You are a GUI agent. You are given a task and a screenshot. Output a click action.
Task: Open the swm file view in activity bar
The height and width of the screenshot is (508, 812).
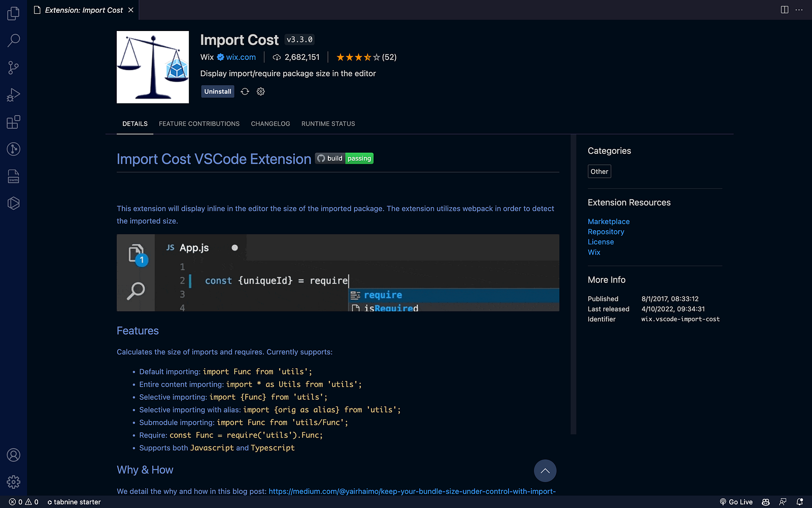[14, 176]
